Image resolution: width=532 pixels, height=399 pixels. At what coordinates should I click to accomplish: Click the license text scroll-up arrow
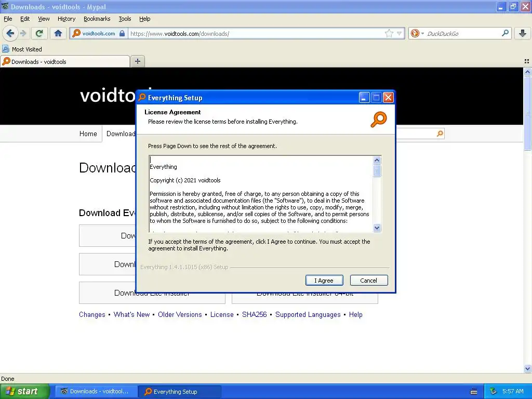point(377,160)
